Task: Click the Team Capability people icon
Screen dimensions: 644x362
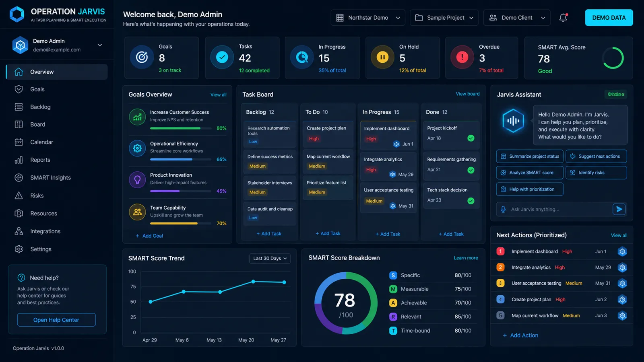Action: coord(137,212)
